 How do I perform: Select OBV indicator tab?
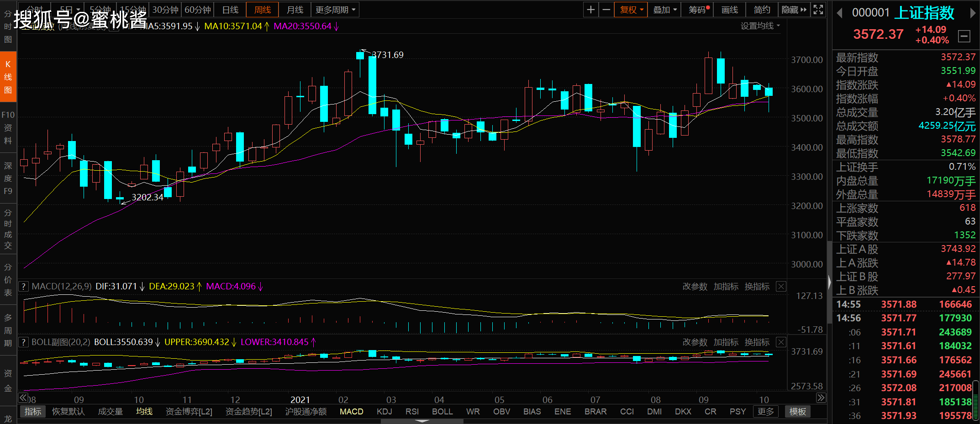click(501, 412)
